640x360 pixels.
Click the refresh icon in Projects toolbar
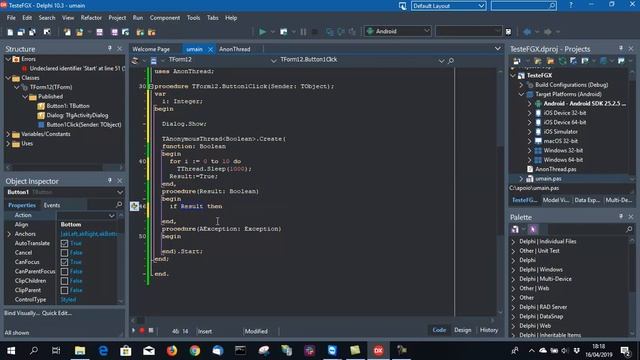[x=562, y=61]
